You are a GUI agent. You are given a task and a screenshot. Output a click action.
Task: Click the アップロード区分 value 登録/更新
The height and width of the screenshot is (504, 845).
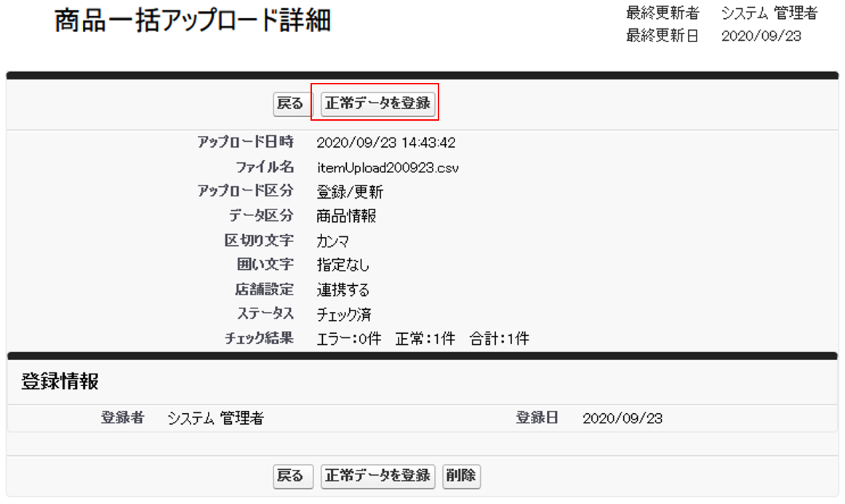pos(350,193)
